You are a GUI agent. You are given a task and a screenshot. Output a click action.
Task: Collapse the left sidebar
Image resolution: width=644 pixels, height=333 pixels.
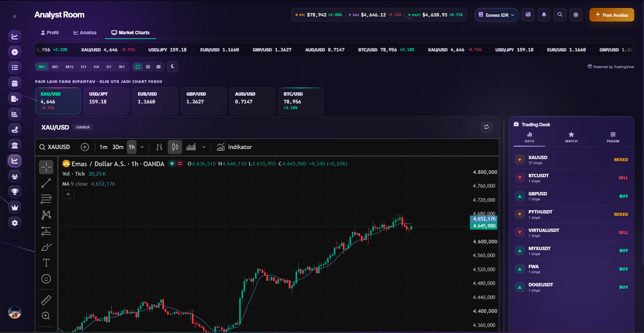click(14, 16)
